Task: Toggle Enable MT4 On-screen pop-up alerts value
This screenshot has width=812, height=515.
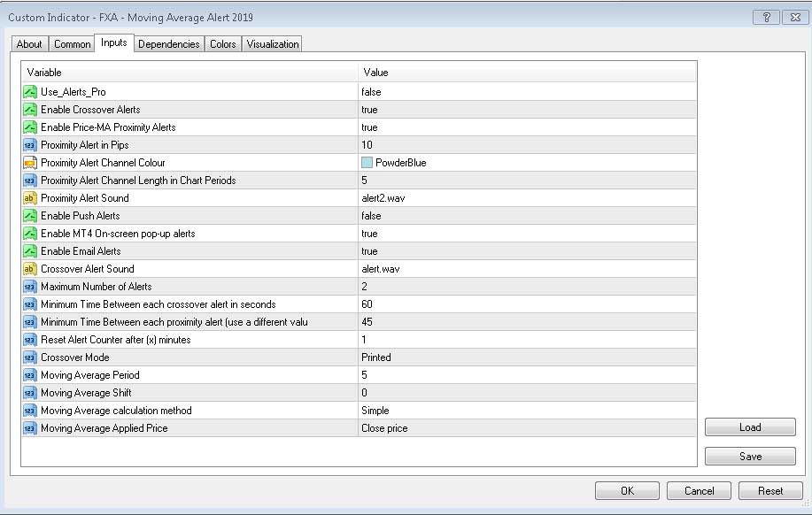Action: tap(527, 234)
